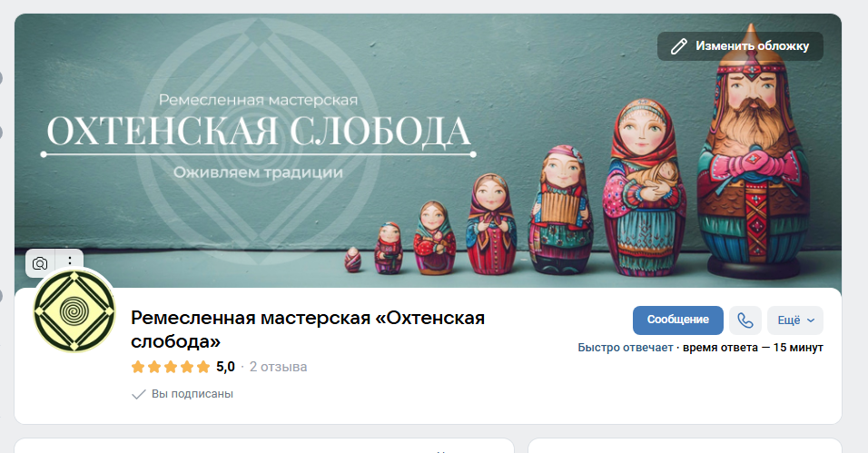Click the 5,0 rating score

pyautogui.click(x=225, y=367)
